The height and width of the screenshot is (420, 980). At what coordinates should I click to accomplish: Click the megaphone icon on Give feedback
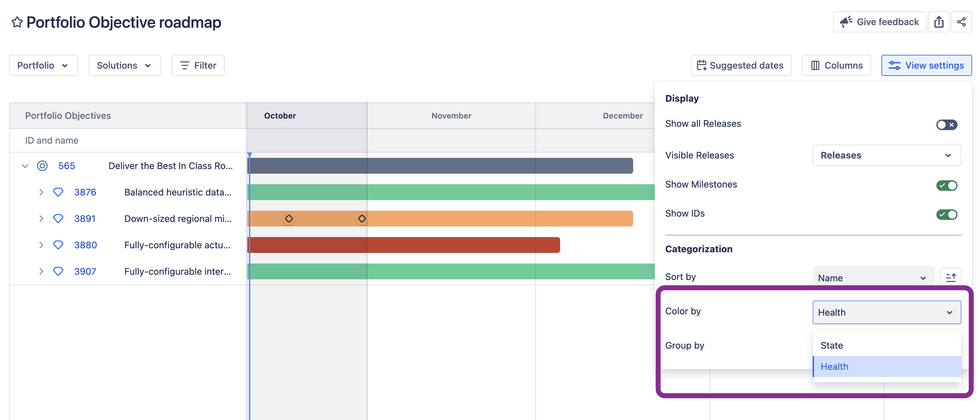point(845,21)
